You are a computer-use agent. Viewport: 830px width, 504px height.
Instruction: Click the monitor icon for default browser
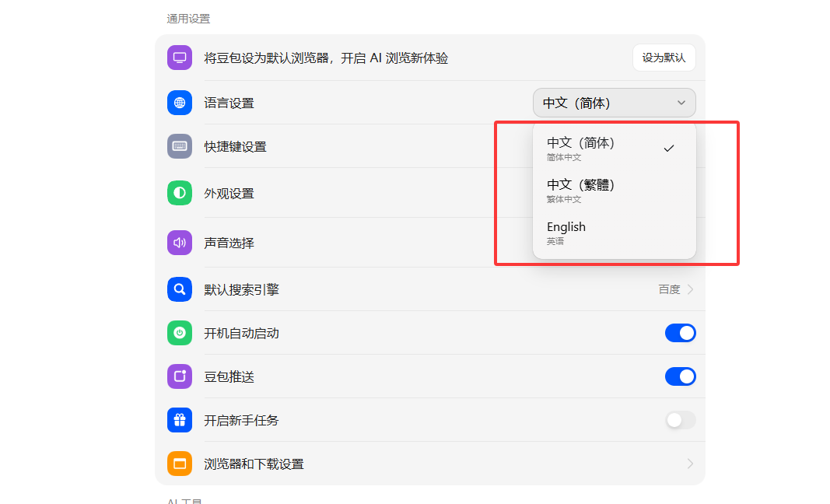coord(180,58)
